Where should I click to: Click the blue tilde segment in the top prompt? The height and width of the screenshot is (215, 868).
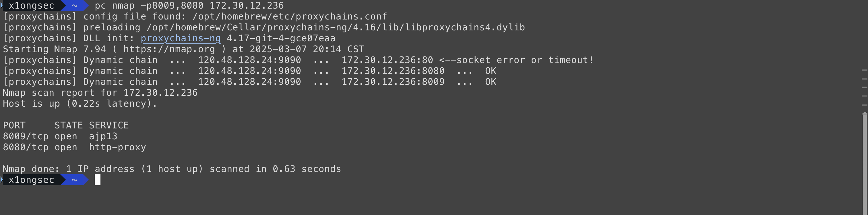click(74, 6)
